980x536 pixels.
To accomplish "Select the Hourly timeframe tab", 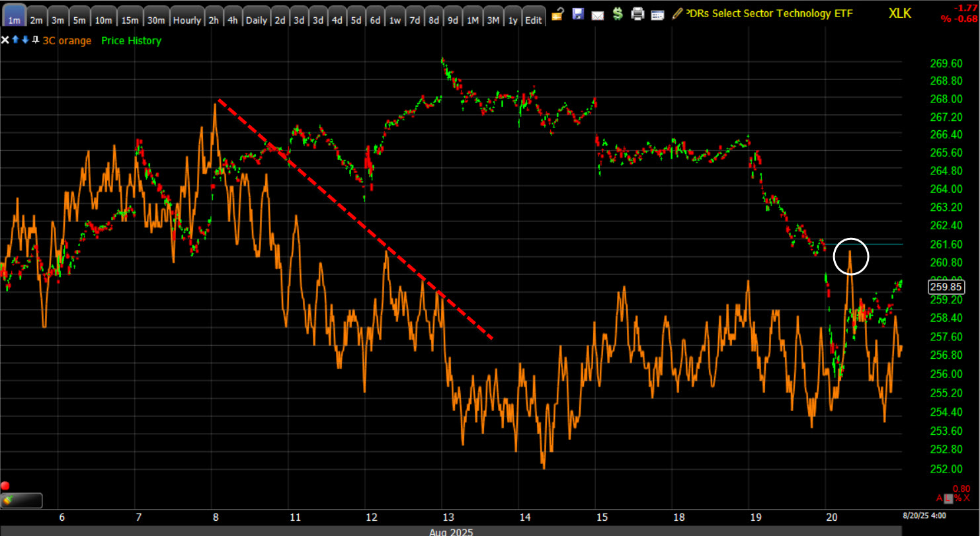I will tap(186, 20).
